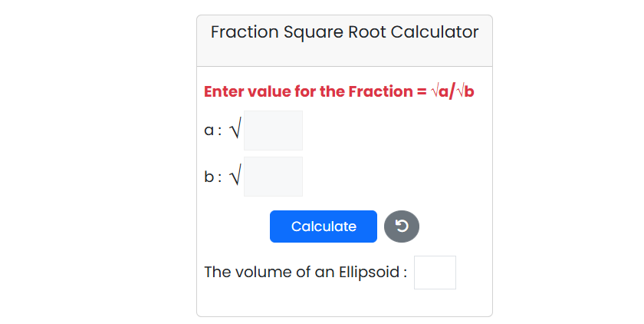Click the Fraction Square Root Calculator title
This screenshot has height=324, width=644.
[344, 32]
